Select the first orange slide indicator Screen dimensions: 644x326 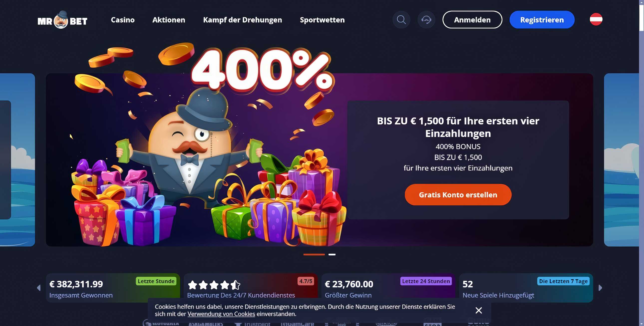tap(314, 254)
